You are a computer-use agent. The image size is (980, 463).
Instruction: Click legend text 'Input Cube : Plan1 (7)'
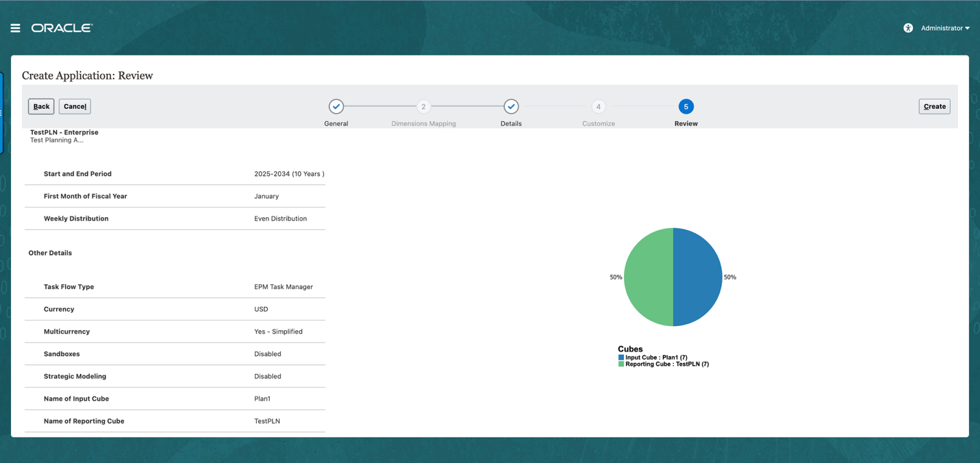coord(656,358)
